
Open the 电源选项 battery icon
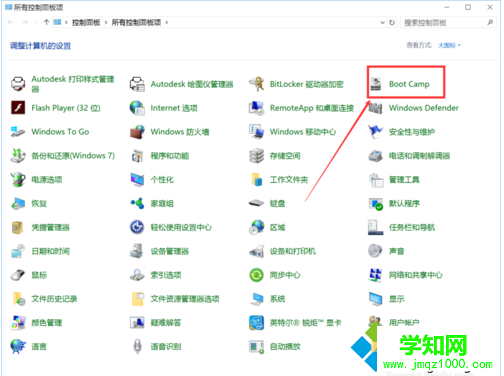coord(18,180)
